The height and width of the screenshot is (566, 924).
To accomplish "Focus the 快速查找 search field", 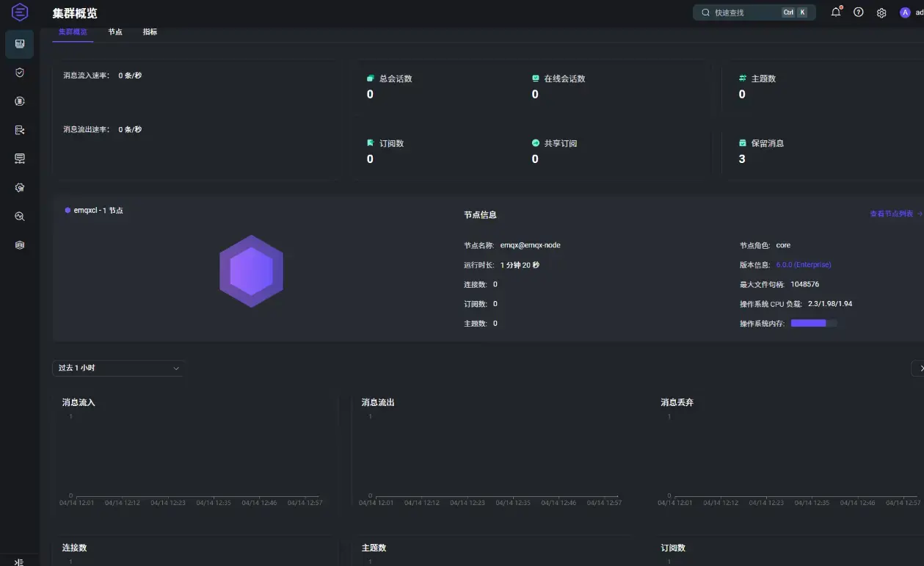I will click(x=754, y=12).
